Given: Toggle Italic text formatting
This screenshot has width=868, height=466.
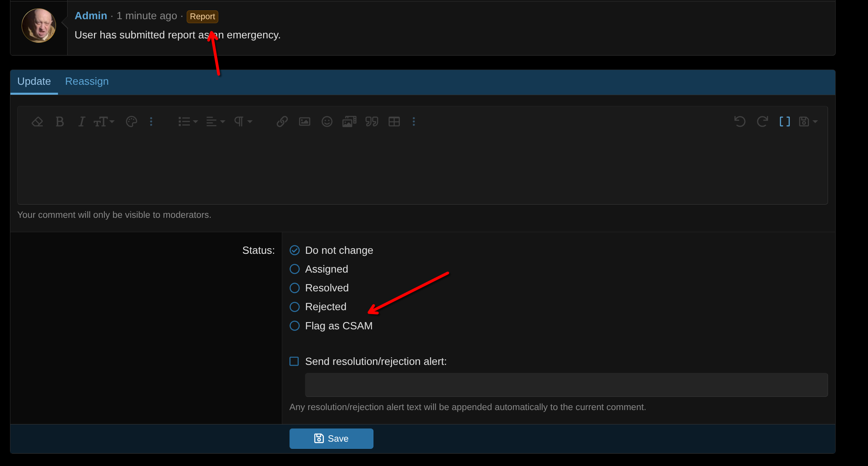Looking at the screenshot, I should [82, 121].
